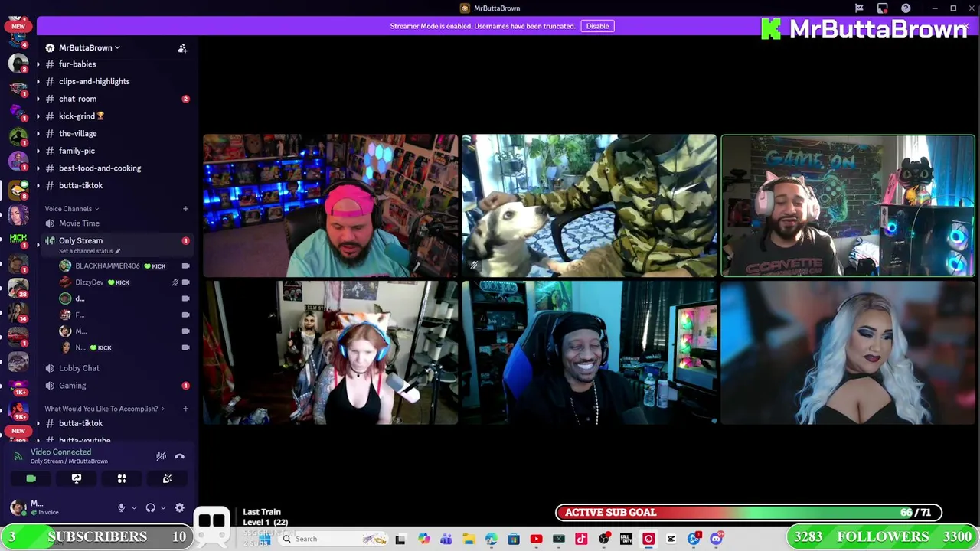Open the soundboard button

point(167,478)
